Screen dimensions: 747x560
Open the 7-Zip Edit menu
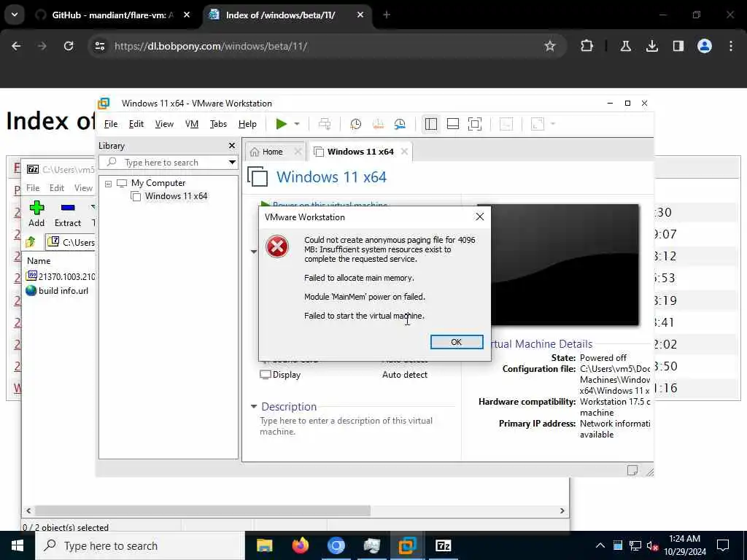click(x=57, y=188)
